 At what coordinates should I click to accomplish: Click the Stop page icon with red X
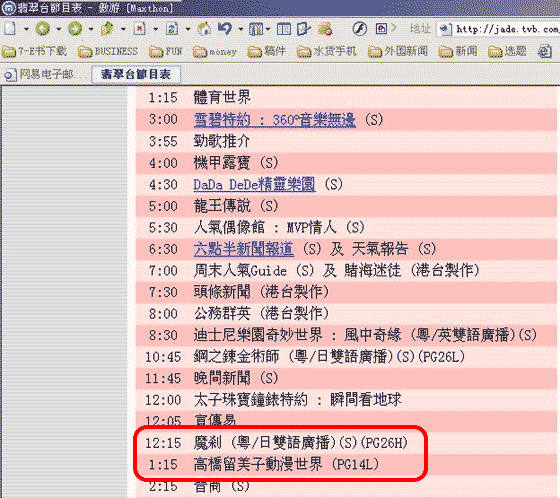coord(139,28)
